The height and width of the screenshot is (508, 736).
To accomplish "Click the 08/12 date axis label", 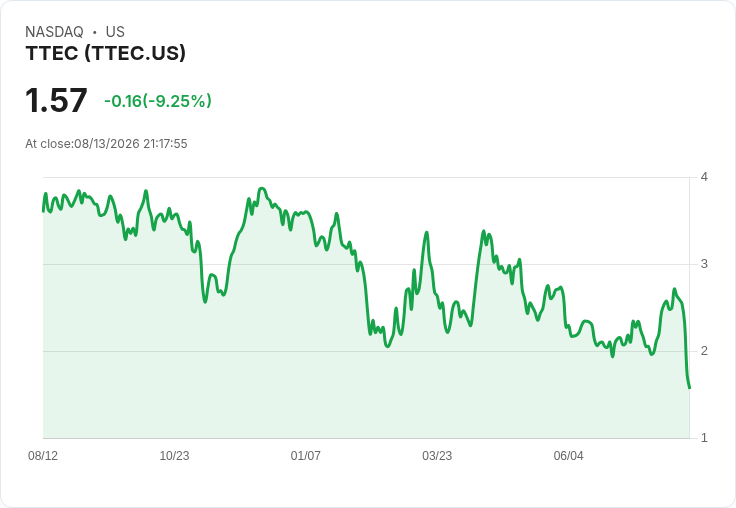I will click(43, 455).
